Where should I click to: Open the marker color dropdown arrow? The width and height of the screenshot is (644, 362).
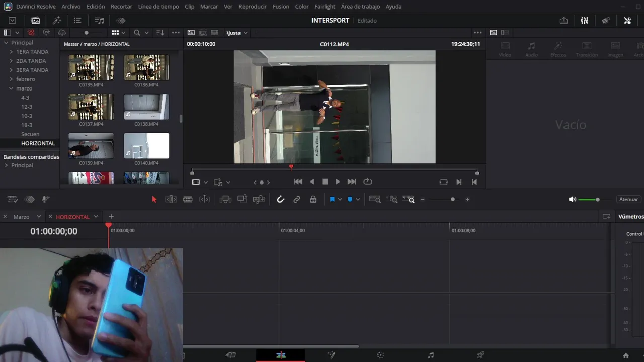(x=358, y=199)
